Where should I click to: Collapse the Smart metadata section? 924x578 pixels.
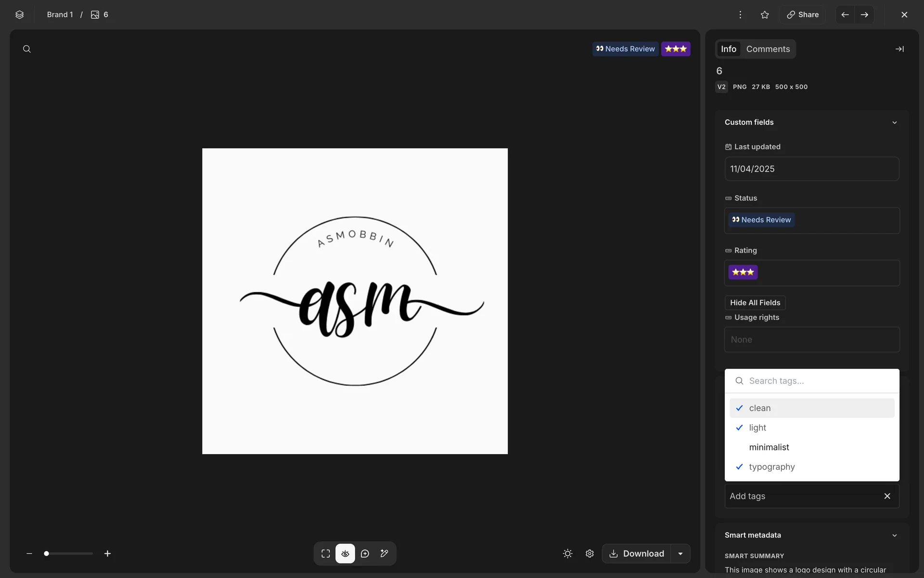(x=894, y=535)
